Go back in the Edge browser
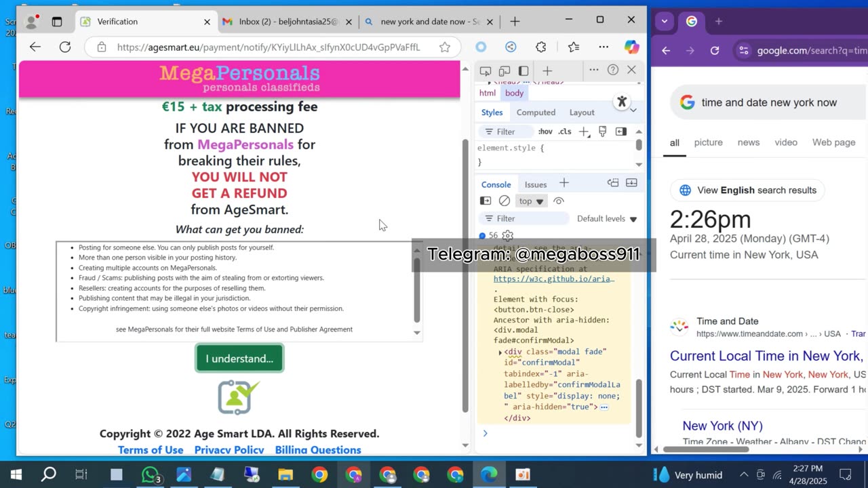The image size is (868, 488). (x=35, y=47)
